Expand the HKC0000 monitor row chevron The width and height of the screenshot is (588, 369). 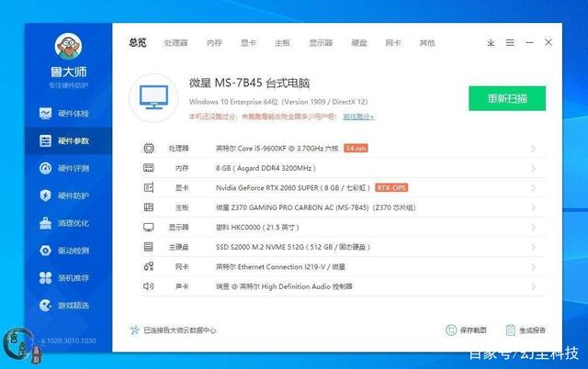tap(533, 228)
